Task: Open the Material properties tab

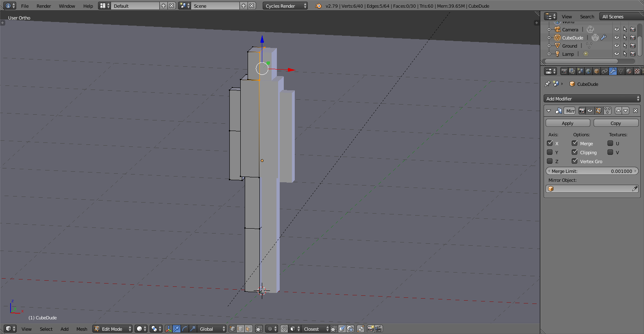Action: (x=629, y=71)
